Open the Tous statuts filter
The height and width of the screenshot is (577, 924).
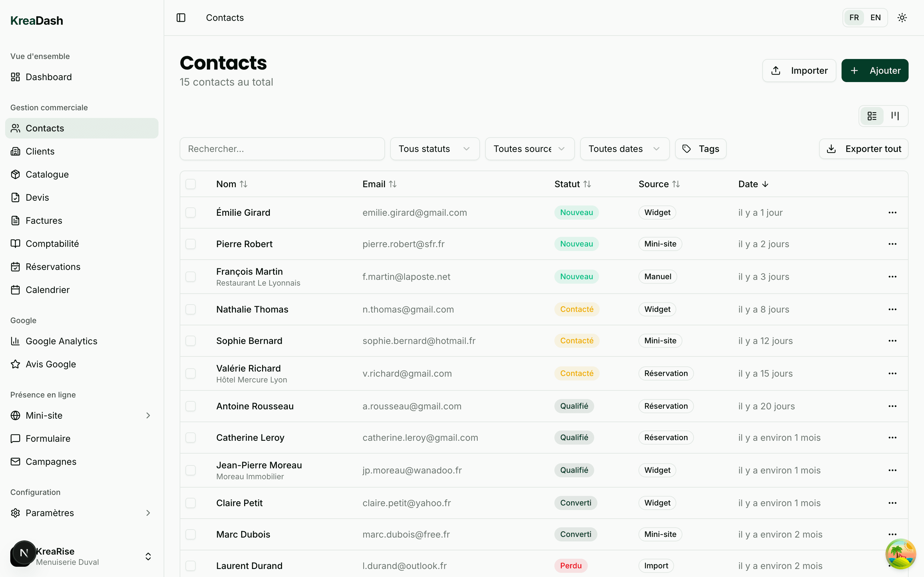coord(434,148)
